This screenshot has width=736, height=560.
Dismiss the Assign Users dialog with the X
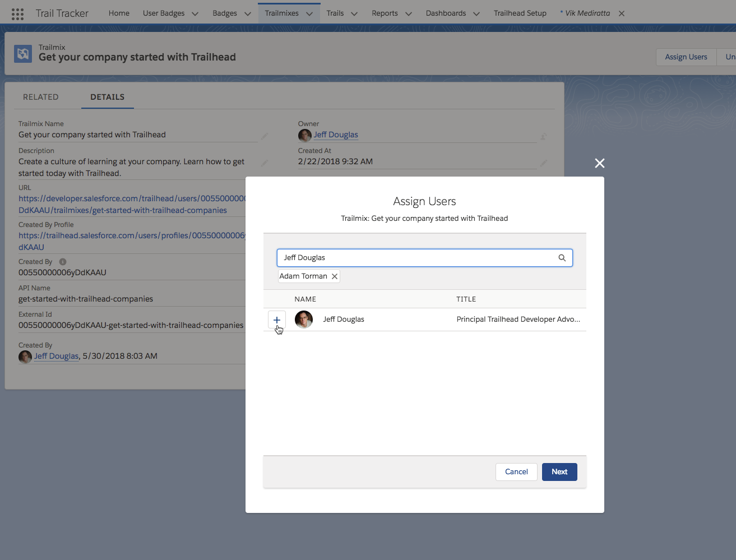pyautogui.click(x=599, y=163)
